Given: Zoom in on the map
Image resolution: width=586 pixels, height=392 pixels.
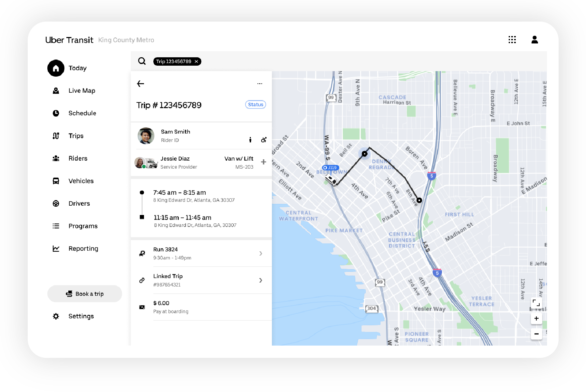Looking at the screenshot, I should [536, 318].
